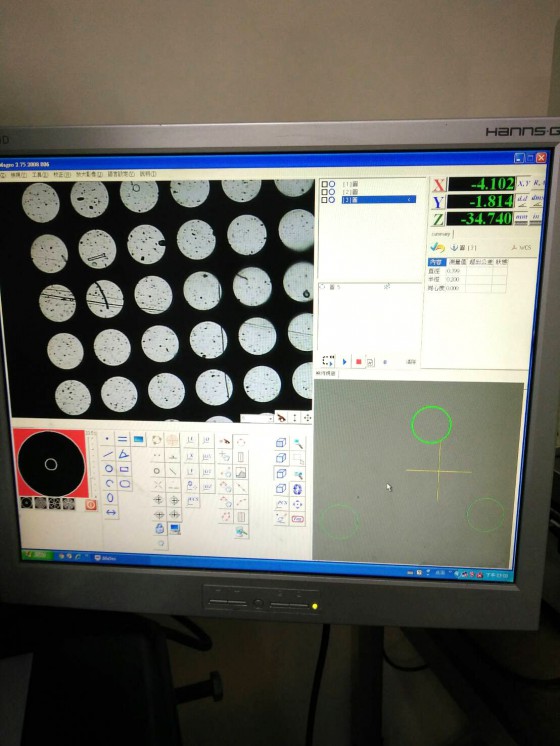Image resolution: width=560 pixels, height=746 pixels.
Task: Stop program with red square button
Action: (x=358, y=362)
